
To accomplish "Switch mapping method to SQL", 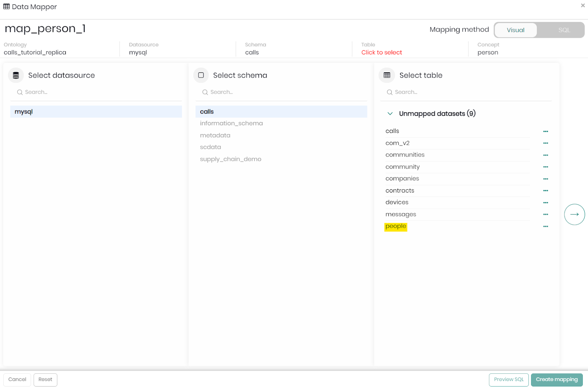I will tap(564, 30).
